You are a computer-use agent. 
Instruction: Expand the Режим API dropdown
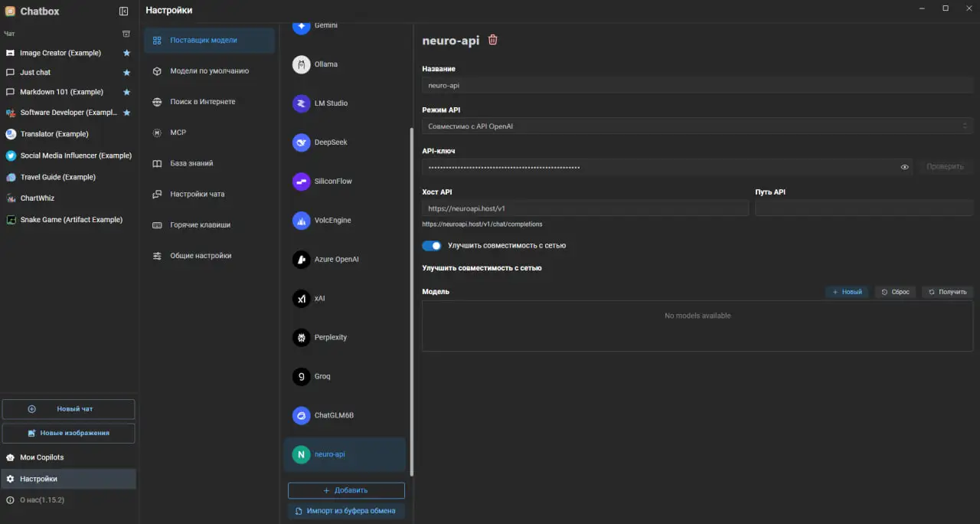coord(697,126)
